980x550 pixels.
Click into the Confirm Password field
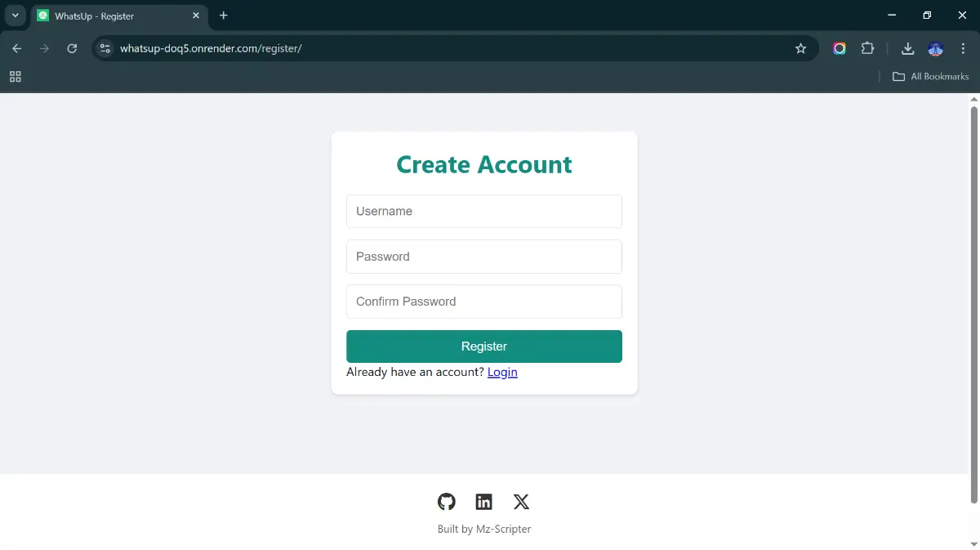(x=484, y=302)
